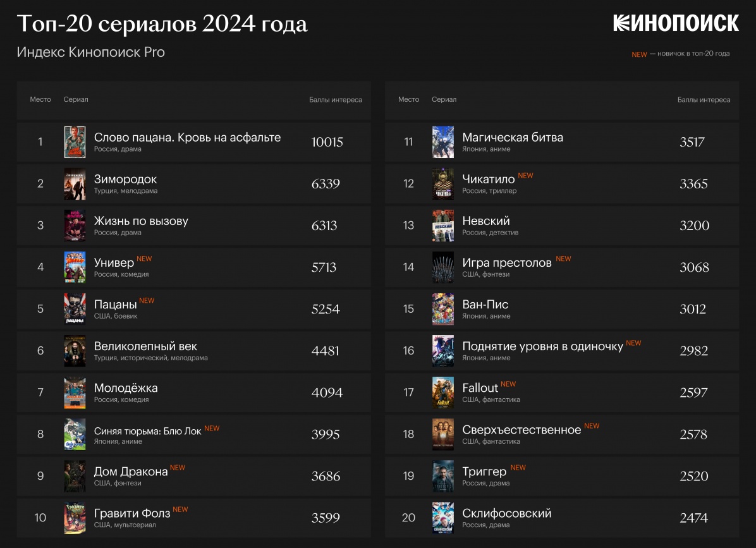
Task: Click the NEW badge beside Игра престолов
Action: point(563,259)
